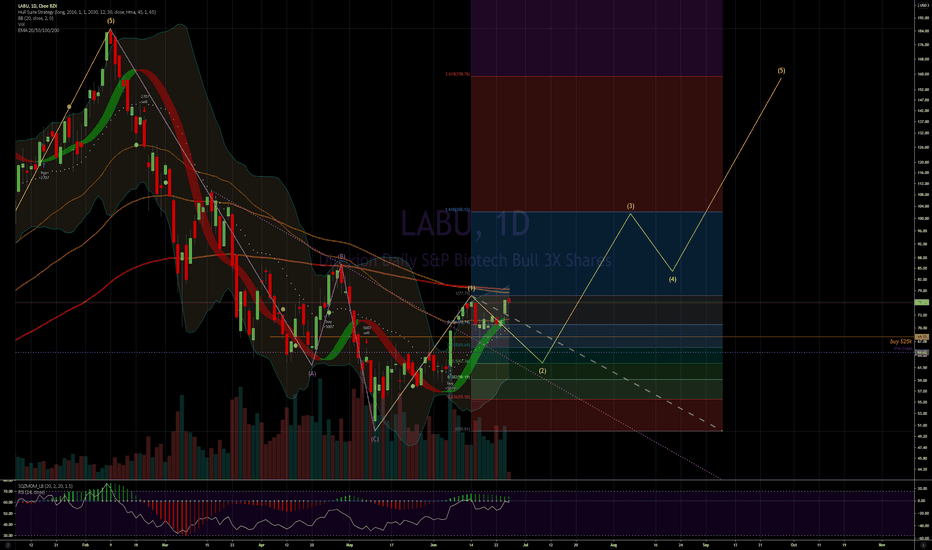Select the BB (20, close, 2, 0) indicator legend
Image resolution: width=932 pixels, height=550 pixels.
[x=36, y=18]
